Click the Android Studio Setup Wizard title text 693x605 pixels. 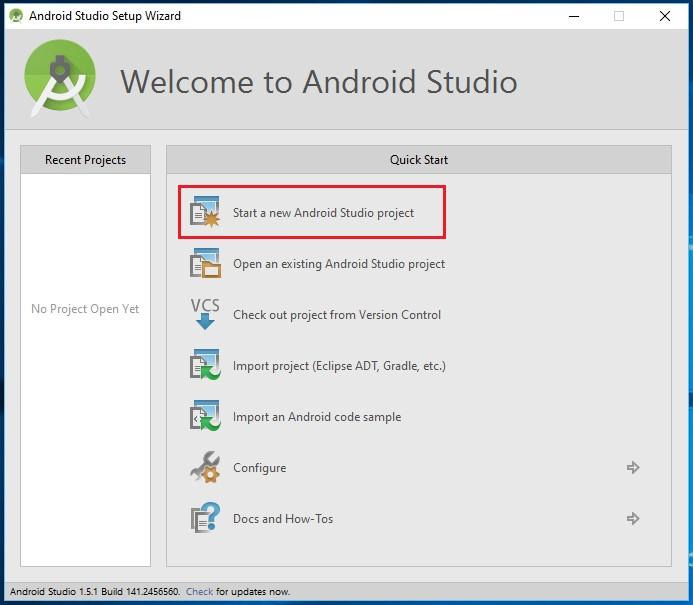[x=105, y=16]
